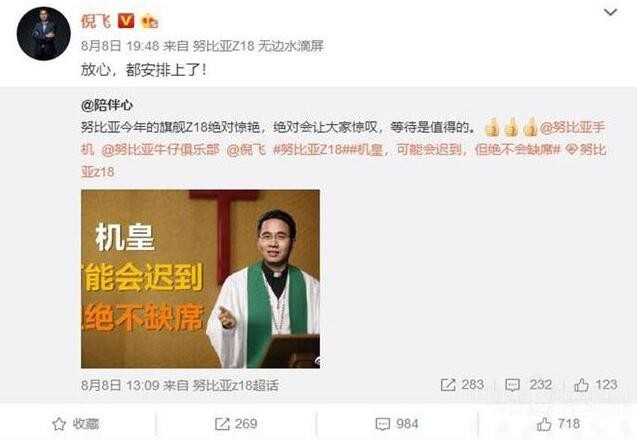The height and width of the screenshot is (440, 637).
Task: Like the quoted post with 123 likes
Action: 596,385
